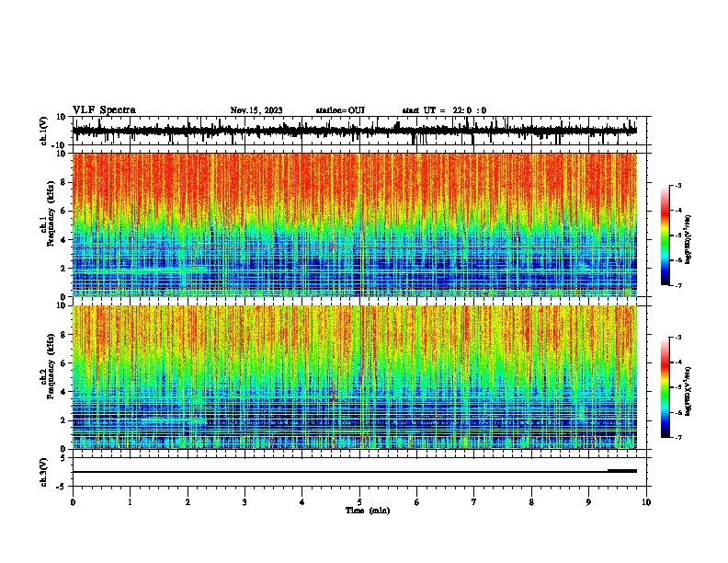728x563 pixels.
Task: Click the "start UT = 22:0 :0" text
Action: [444, 110]
